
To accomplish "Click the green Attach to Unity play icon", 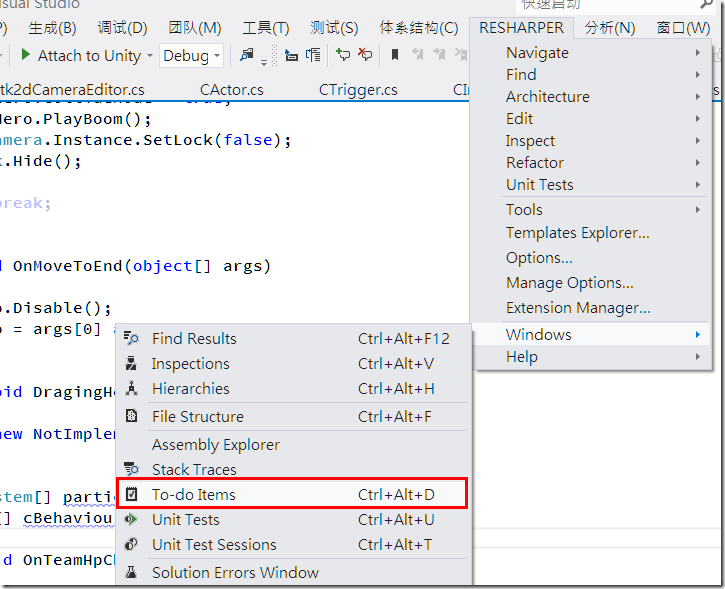I will 26,55.
